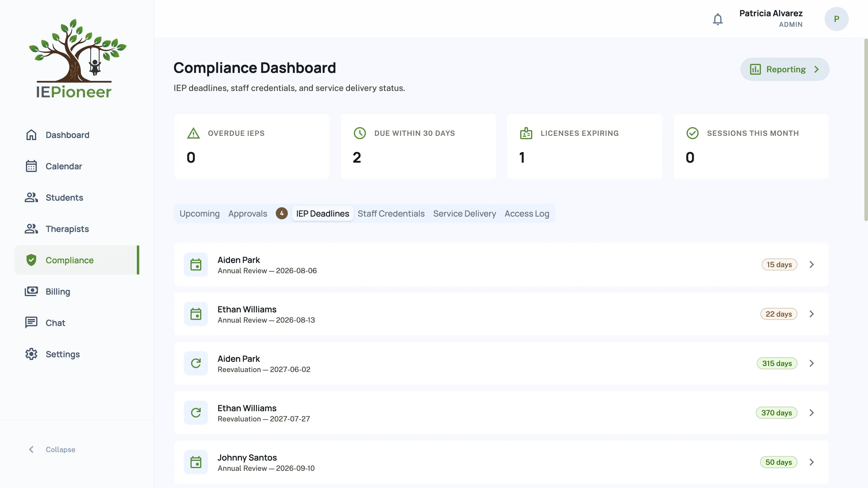This screenshot has width=868, height=488.
Task: Click the 370 days badge
Action: (x=776, y=413)
